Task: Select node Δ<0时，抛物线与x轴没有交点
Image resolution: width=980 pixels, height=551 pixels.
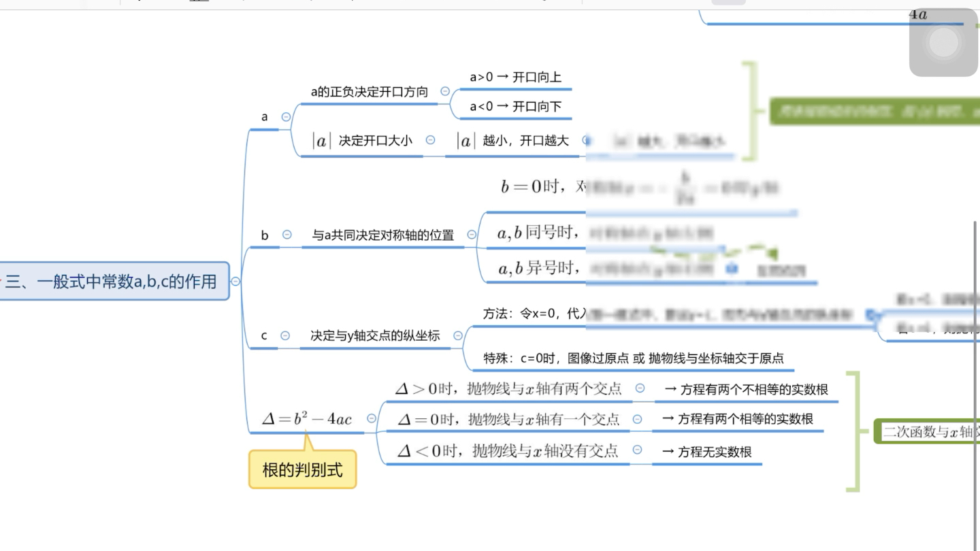Action: click(x=508, y=450)
